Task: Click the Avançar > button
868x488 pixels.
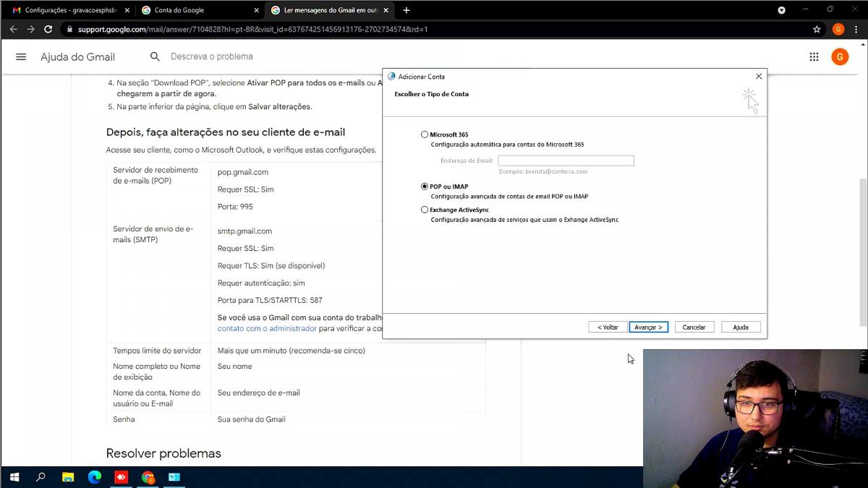Action: (x=648, y=328)
